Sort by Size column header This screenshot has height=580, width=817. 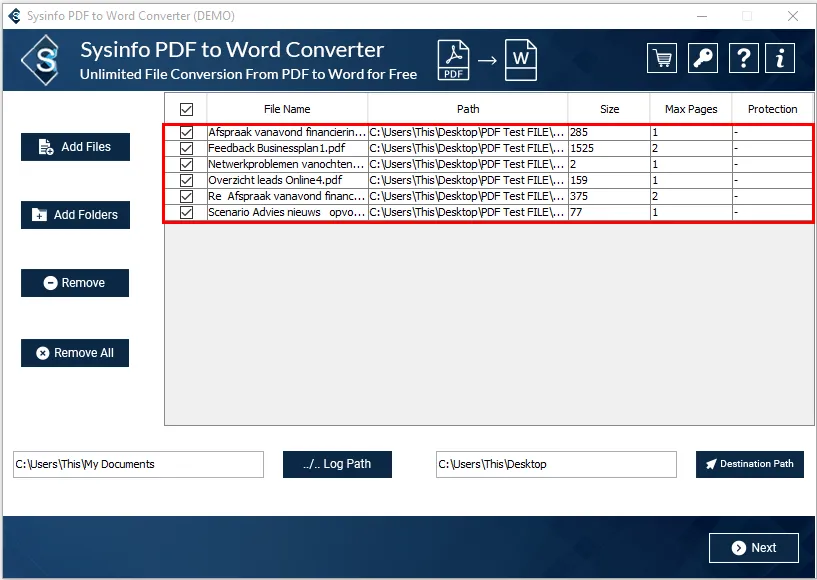tap(609, 109)
